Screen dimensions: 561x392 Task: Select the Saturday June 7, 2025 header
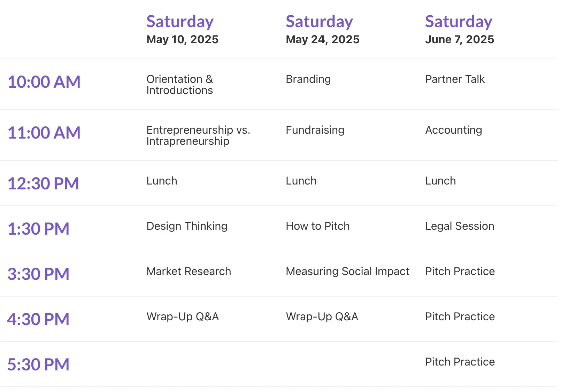pos(459,29)
